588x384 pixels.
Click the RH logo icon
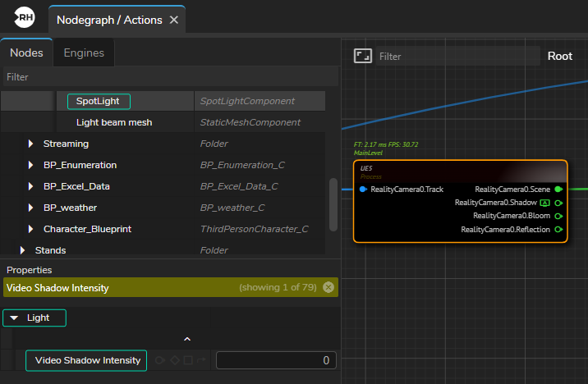pos(25,17)
